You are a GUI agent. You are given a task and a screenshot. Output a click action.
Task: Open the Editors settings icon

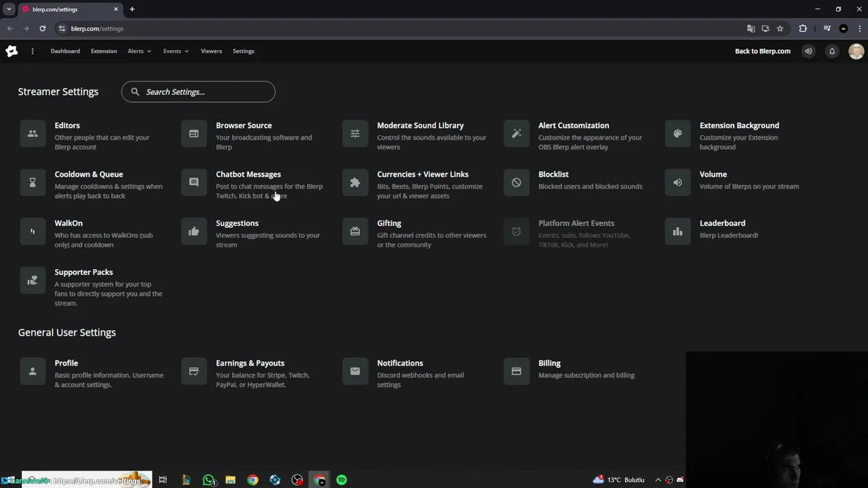[x=33, y=134]
